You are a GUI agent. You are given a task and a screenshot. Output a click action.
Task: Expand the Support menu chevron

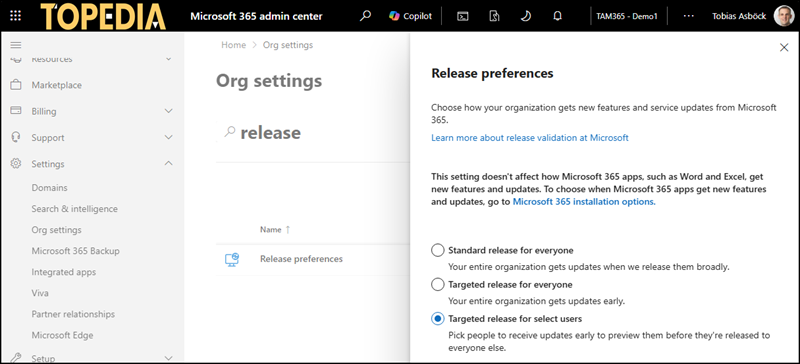tap(168, 137)
